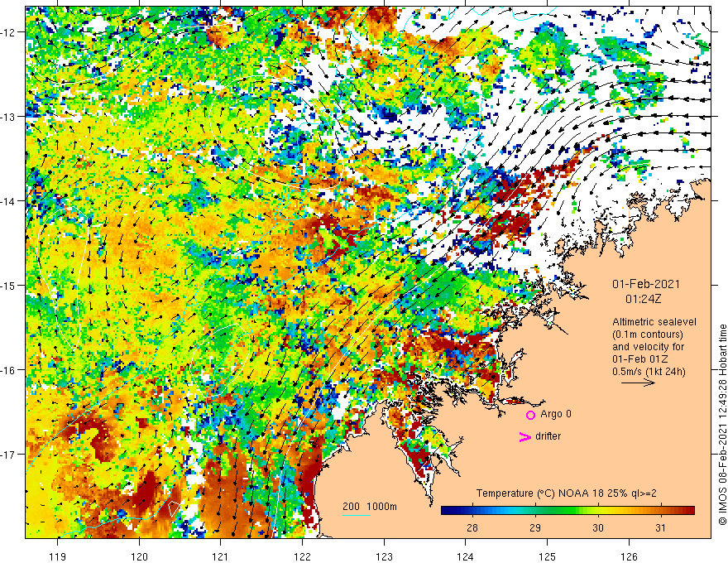This screenshot has width=728, height=563.
Task: Click the 0.5m/s velocity scale arrow
Action: (x=638, y=383)
